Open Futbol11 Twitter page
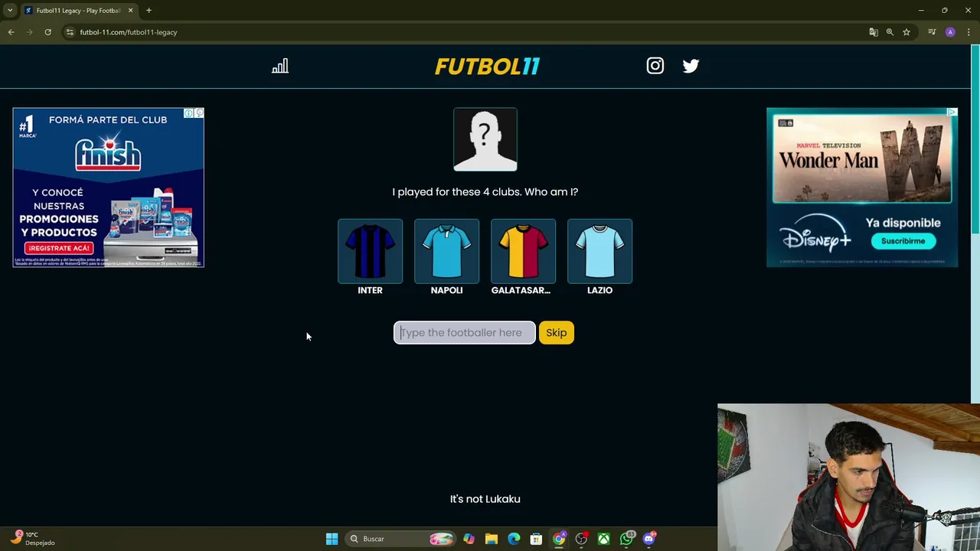The image size is (980, 551). [x=691, y=66]
